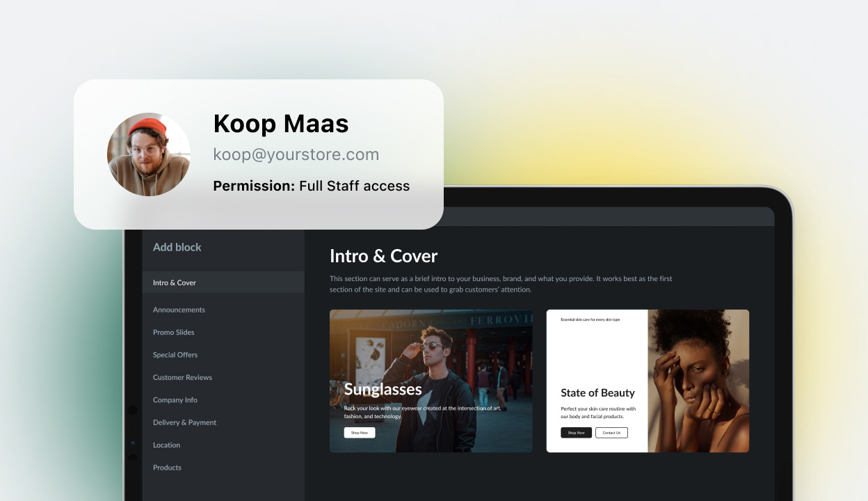Click dark Shop Now on State of Beauty
The image size is (868, 501).
(x=577, y=433)
